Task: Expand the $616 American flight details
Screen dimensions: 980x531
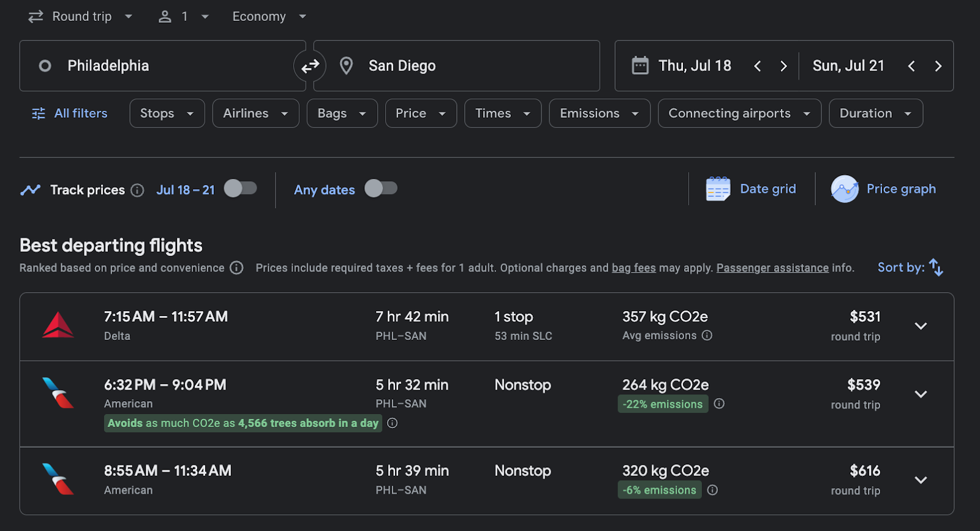Action: (x=921, y=480)
